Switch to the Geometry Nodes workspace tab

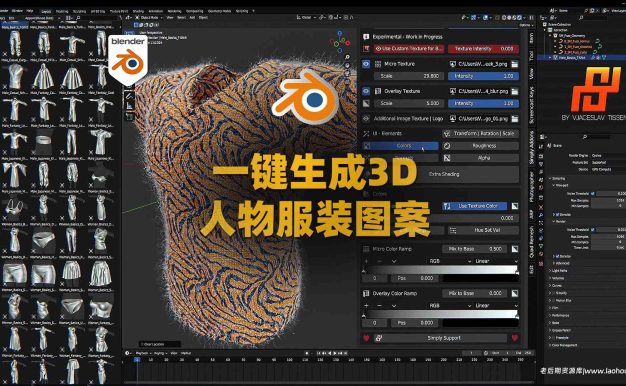tap(220, 11)
